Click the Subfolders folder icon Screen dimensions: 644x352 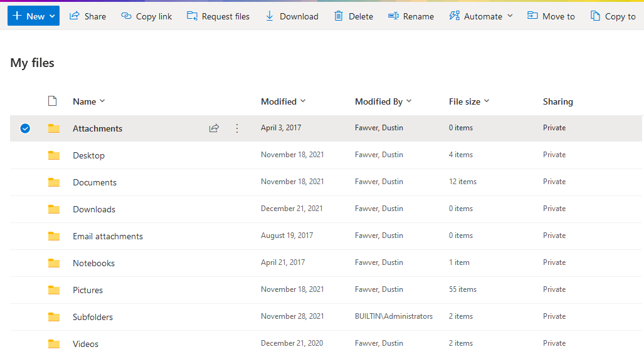click(54, 317)
